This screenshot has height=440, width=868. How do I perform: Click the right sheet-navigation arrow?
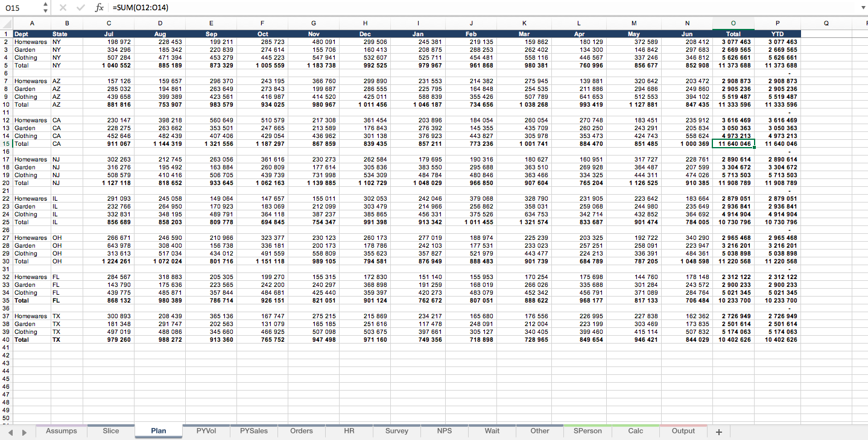pos(24,431)
